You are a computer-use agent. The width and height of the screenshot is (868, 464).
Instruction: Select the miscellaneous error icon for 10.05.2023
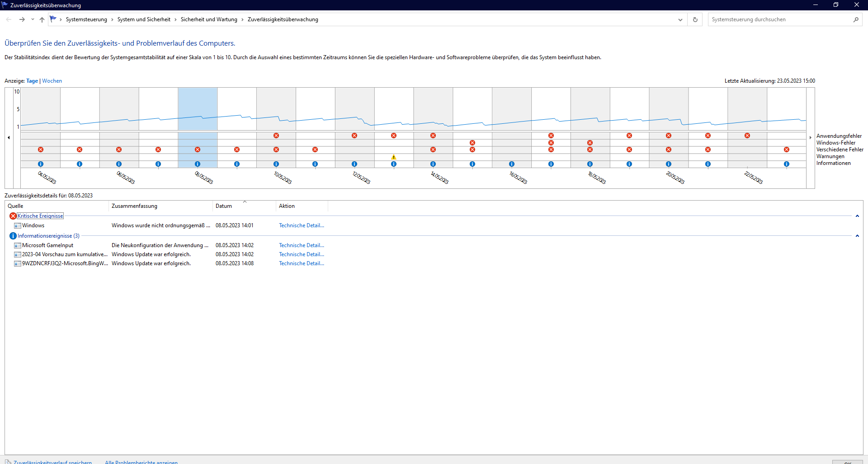click(276, 150)
